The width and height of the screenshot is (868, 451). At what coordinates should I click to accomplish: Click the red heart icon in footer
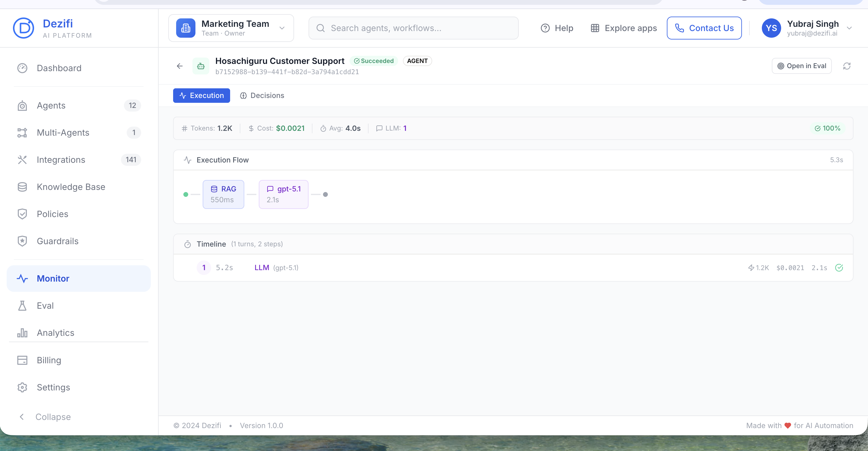point(788,426)
